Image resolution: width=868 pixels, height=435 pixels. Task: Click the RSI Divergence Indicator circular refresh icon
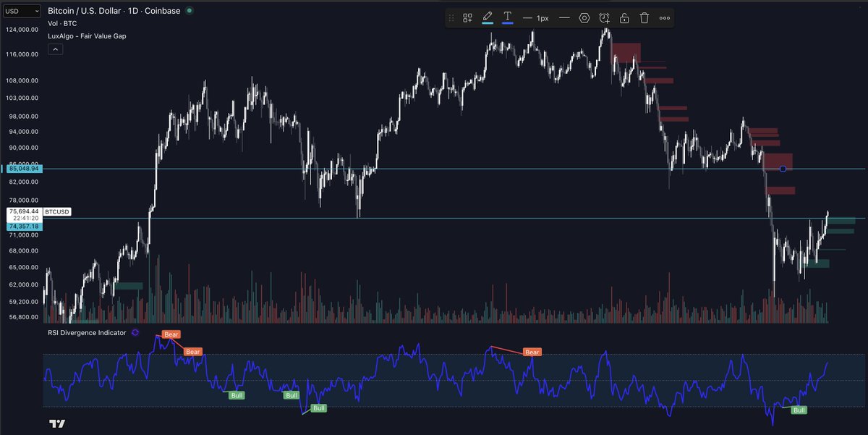(134, 333)
